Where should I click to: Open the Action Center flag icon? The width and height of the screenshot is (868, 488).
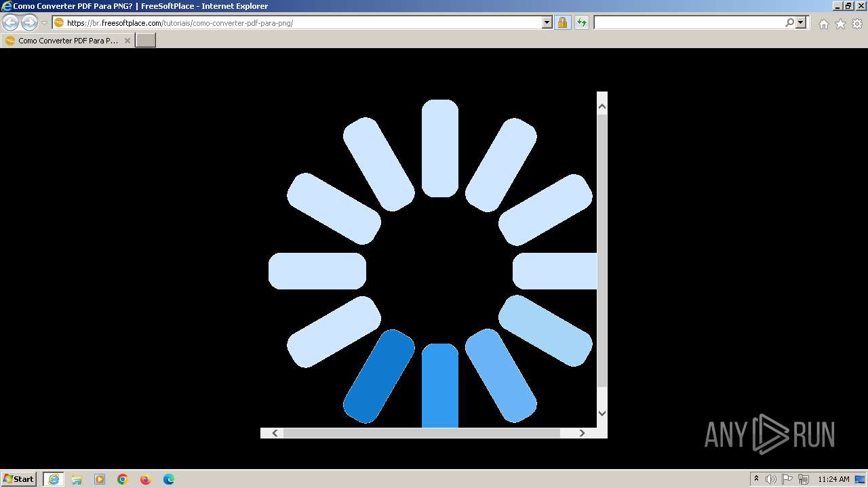(787, 479)
